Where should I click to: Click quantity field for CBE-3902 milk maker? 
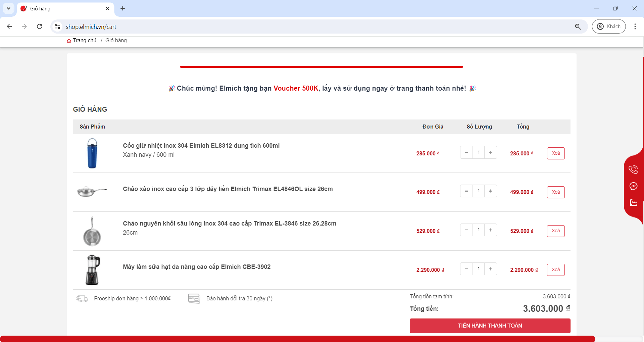coord(479,269)
